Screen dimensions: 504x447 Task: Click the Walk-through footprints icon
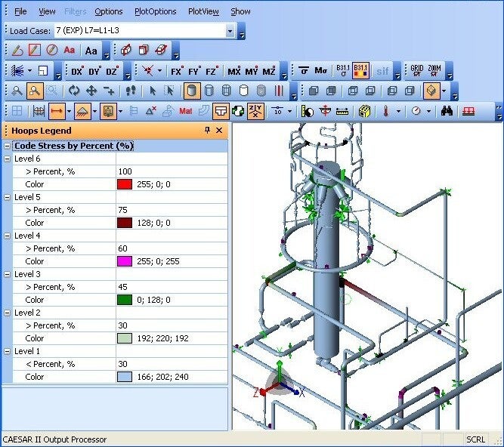coord(130,91)
